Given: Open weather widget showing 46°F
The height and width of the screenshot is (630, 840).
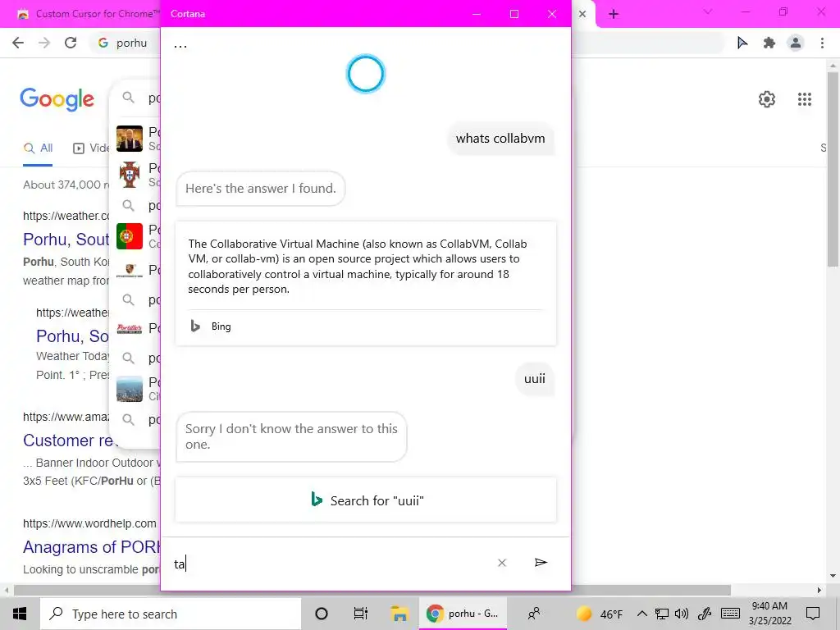Looking at the screenshot, I should tap(600, 614).
